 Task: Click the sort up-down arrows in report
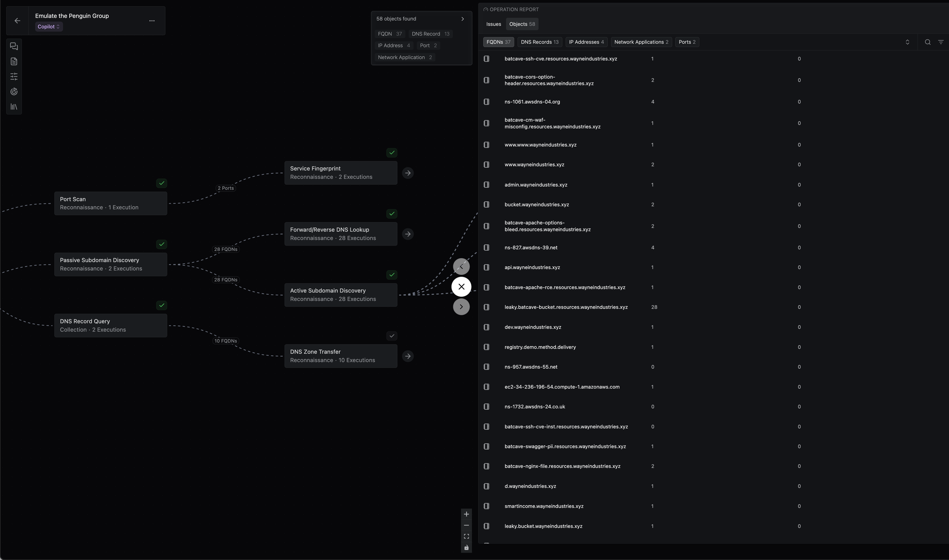point(908,42)
